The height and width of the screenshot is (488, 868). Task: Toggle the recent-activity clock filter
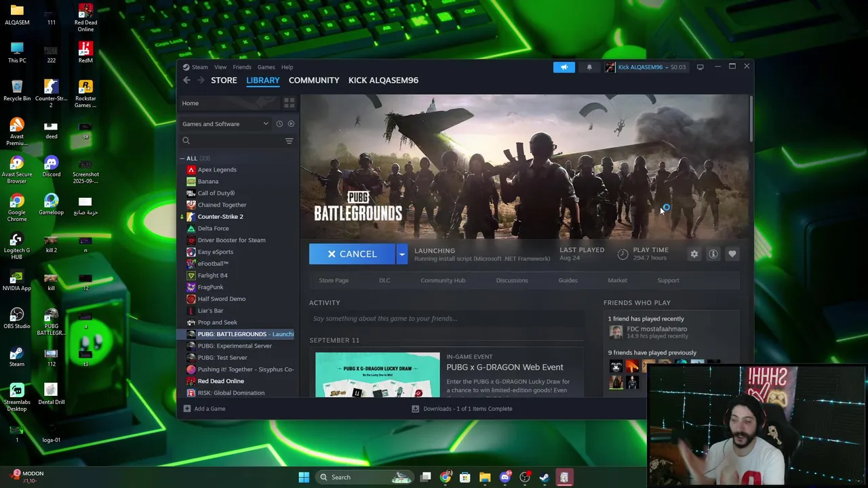tap(279, 124)
